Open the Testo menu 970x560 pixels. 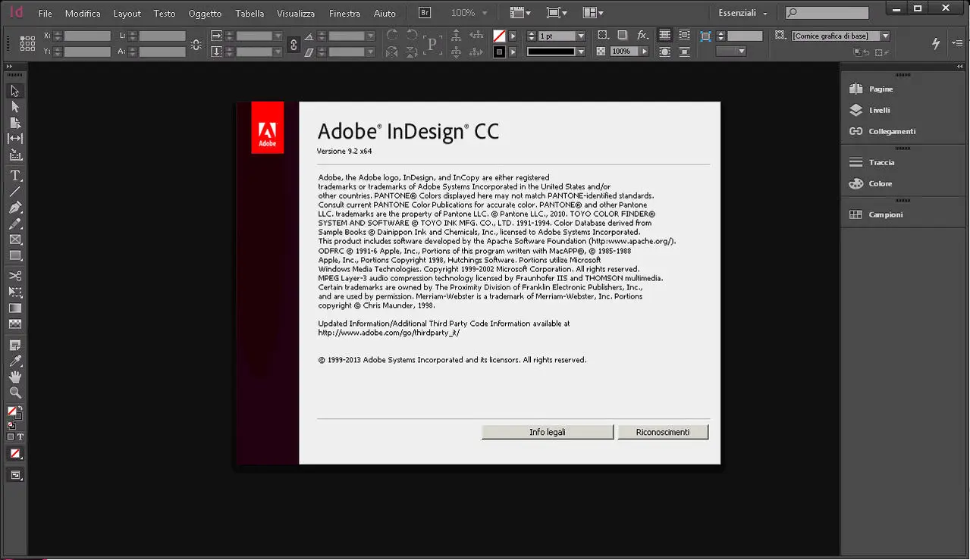(x=165, y=14)
